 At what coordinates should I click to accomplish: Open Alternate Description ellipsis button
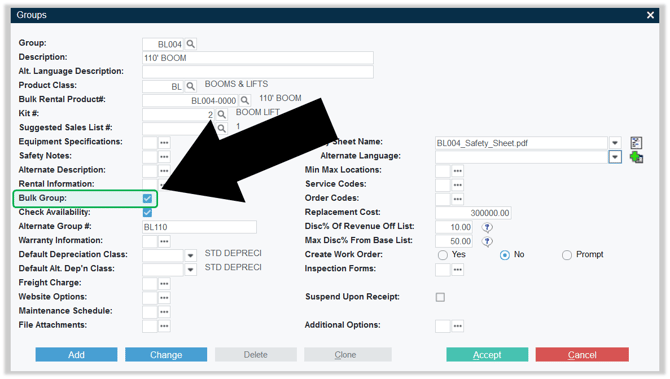tap(164, 171)
